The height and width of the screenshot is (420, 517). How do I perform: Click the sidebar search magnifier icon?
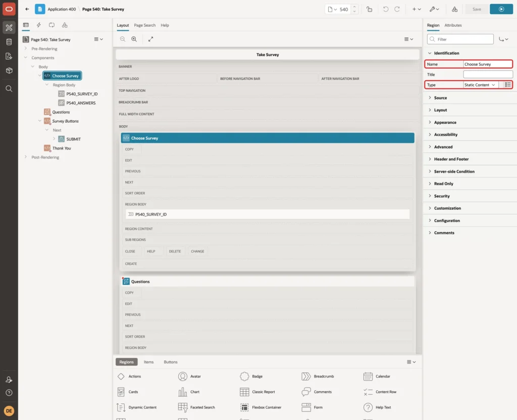click(x=9, y=89)
